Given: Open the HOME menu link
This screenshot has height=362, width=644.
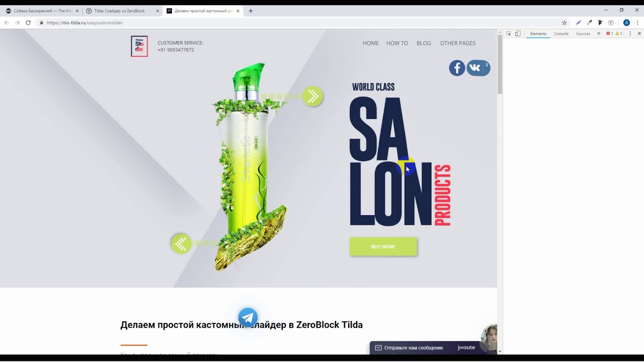Looking at the screenshot, I should [x=371, y=43].
